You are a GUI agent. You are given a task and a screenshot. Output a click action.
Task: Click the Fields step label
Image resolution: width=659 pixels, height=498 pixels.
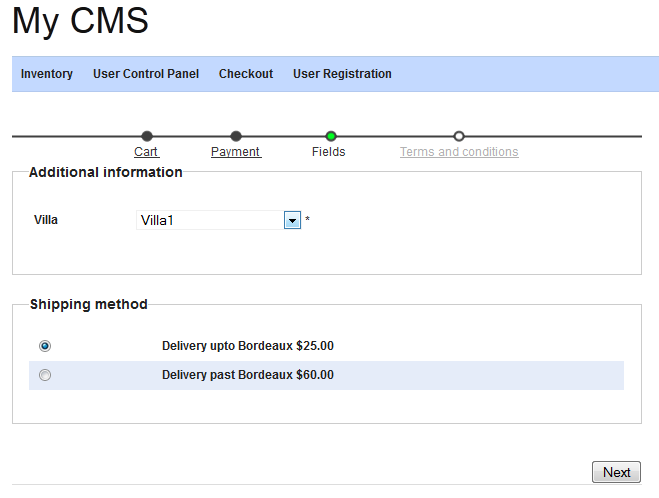(x=329, y=152)
